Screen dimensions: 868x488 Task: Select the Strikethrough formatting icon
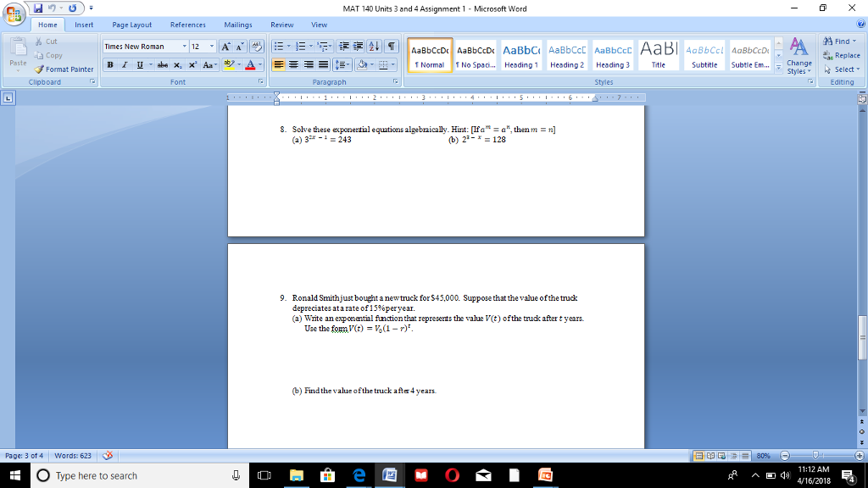coord(161,64)
